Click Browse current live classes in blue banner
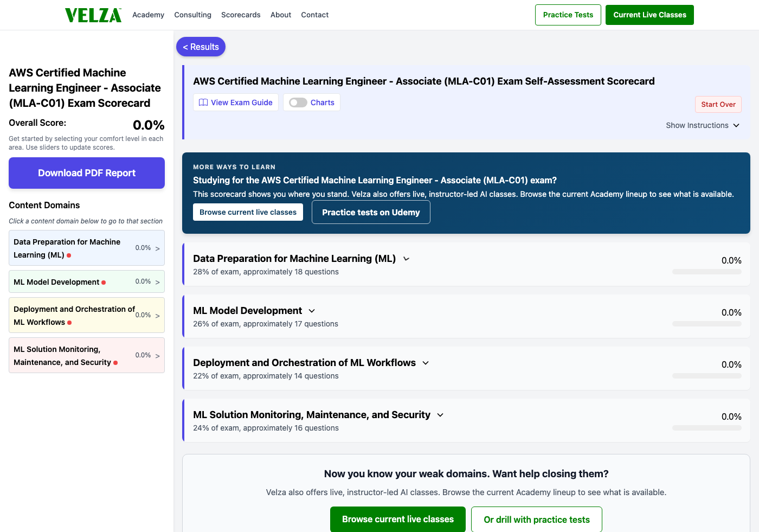This screenshot has height=532, width=759. [x=248, y=212]
